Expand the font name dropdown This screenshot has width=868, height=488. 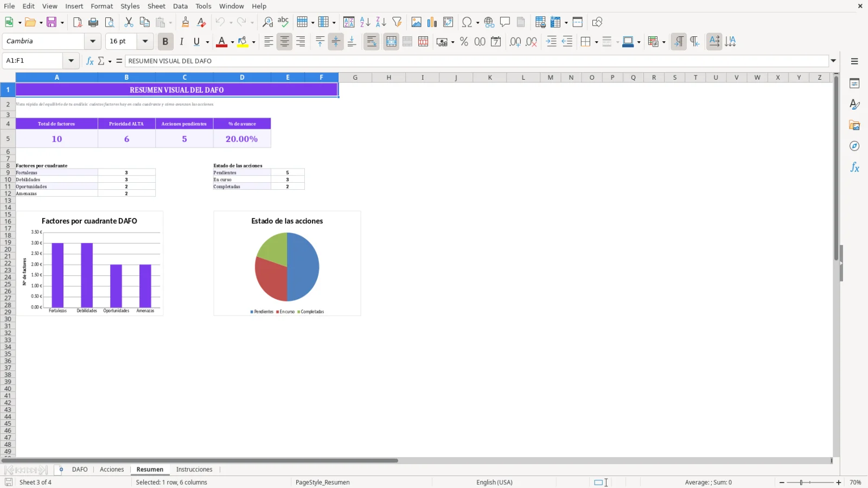tap(93, 41)
